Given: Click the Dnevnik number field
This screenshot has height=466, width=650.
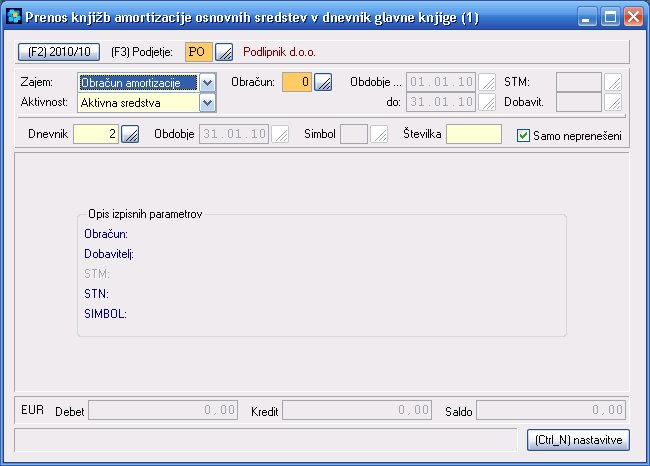Looking at the screenshot, I should click(x=95, y=135).
